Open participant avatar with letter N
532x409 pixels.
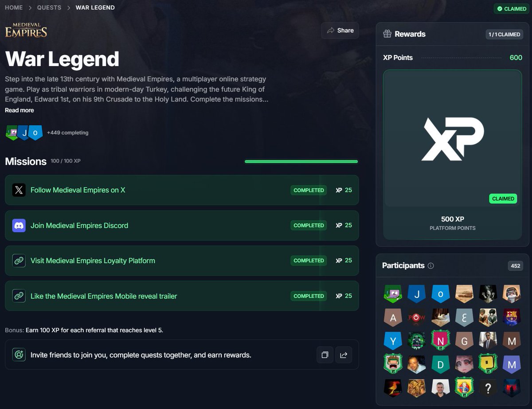coord(440,341)
